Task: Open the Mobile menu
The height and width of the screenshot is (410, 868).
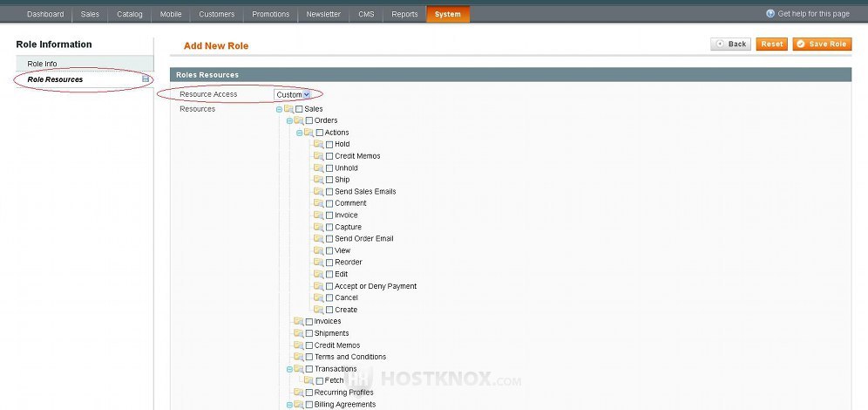Action: pos(171,15)
